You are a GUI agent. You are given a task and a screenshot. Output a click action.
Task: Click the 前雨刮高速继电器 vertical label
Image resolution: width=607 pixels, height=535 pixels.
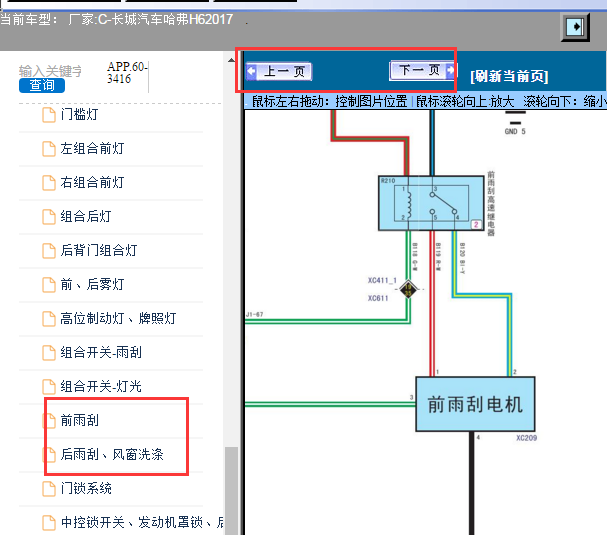491,203
